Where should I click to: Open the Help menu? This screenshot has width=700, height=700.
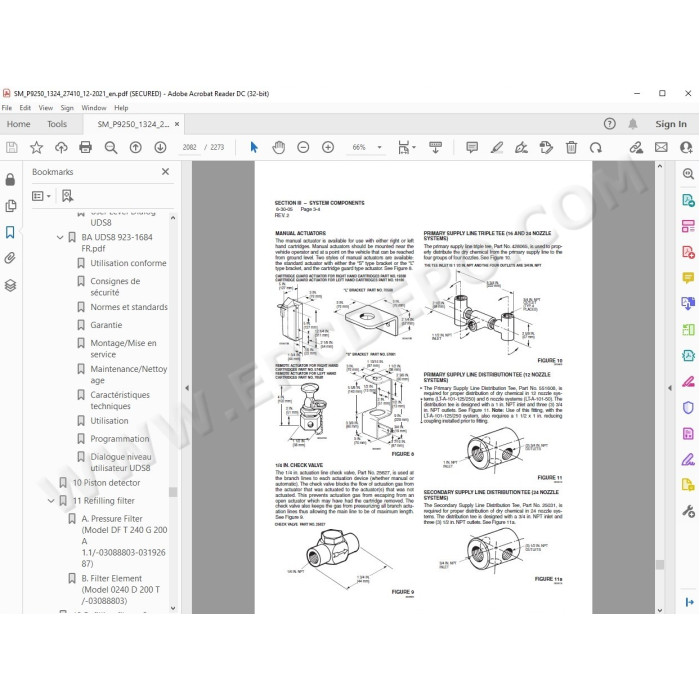tap(121, 108)
